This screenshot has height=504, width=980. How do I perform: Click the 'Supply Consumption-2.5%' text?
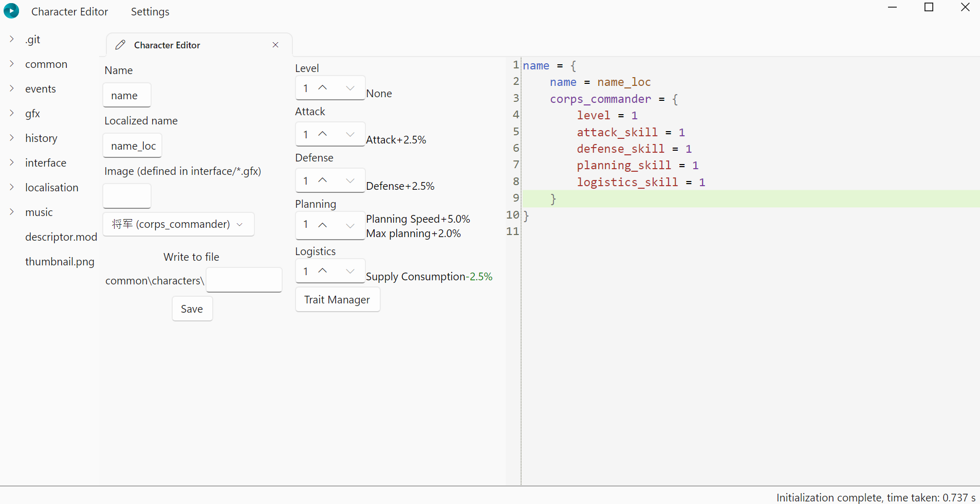point(429,277)
